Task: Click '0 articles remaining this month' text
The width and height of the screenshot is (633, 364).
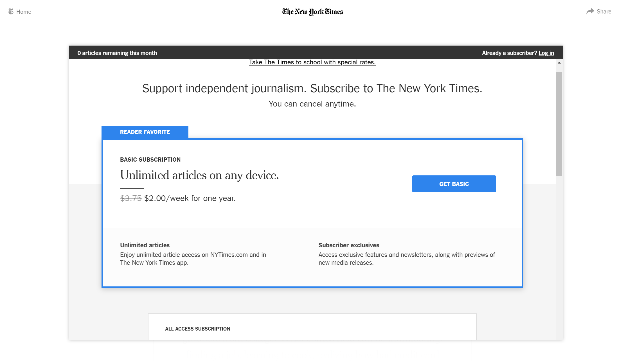Action: click(117, 53)
